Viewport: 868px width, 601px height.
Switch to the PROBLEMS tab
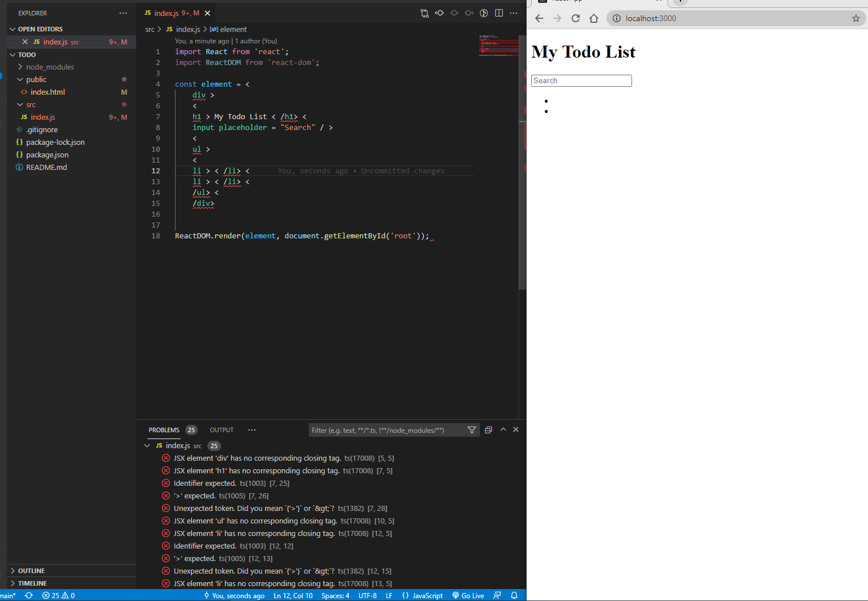[x=164, y=430]
